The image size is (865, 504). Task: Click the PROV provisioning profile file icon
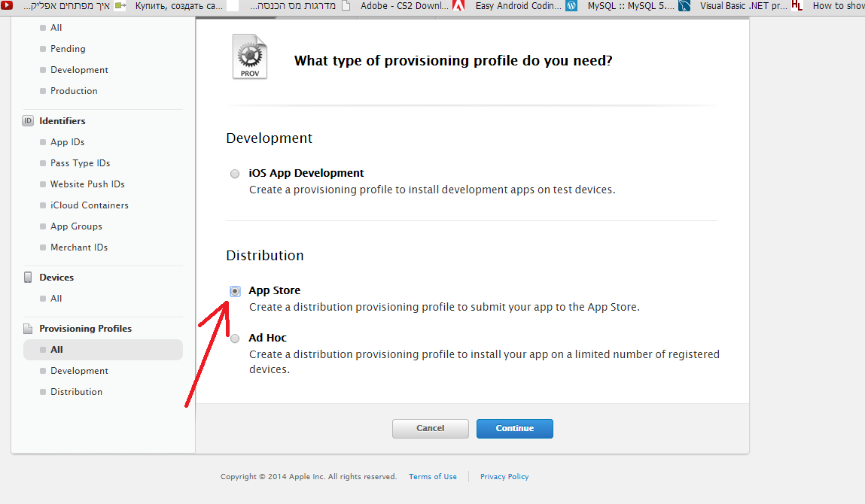click(249, 57)
